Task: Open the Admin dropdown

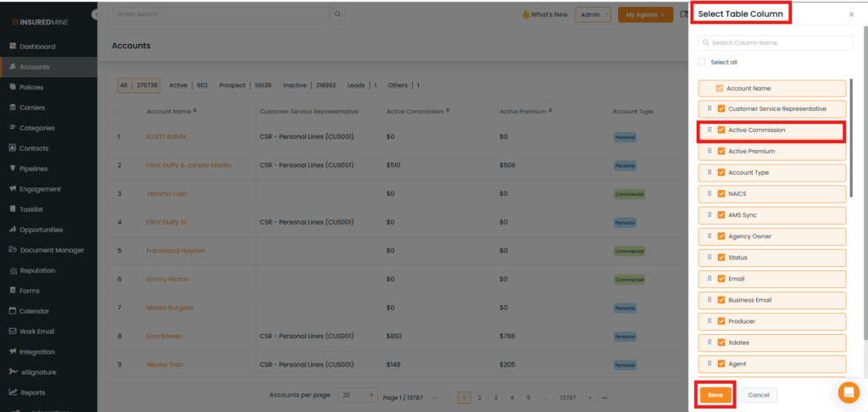Action: 593,14
